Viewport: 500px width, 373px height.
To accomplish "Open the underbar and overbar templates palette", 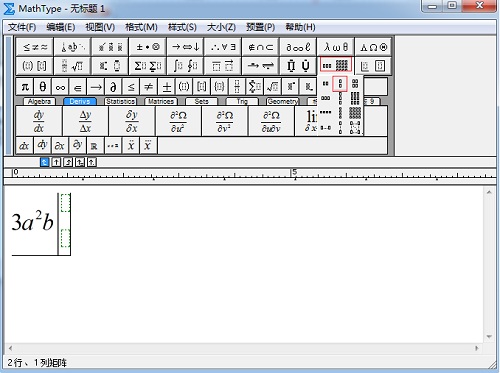I will coord(223,65).
